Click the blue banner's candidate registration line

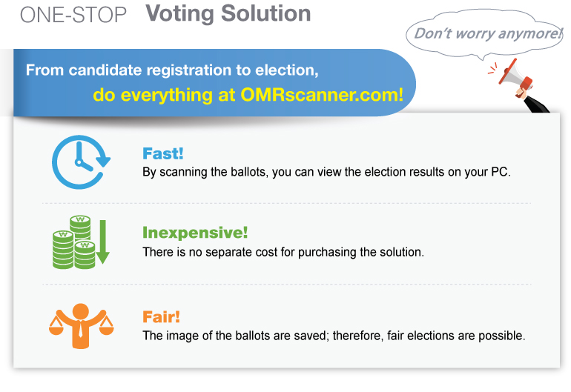pyautogui.click(x=172, y=71)
